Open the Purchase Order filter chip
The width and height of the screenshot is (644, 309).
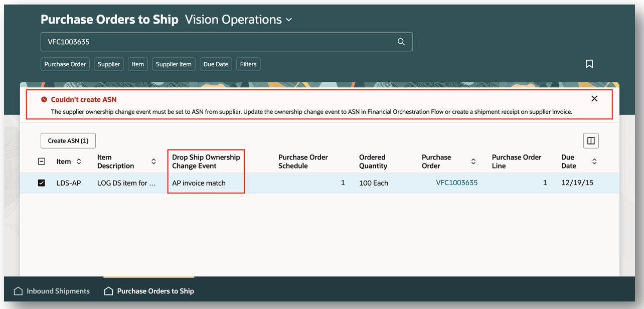coord(65,64)
